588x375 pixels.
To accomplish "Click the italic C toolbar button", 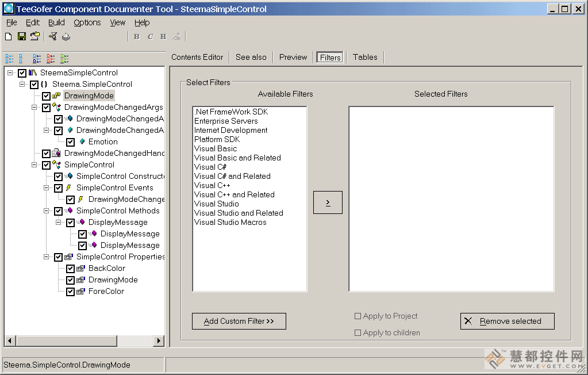I will coord(150,36).
